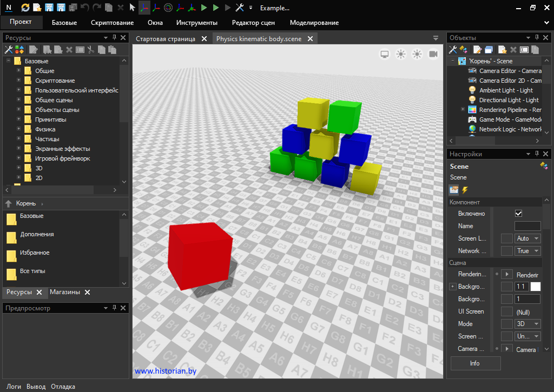This screenshot has height=392, width=554.
Task: Select the arrow pointer selection tool
Action: 132,8
